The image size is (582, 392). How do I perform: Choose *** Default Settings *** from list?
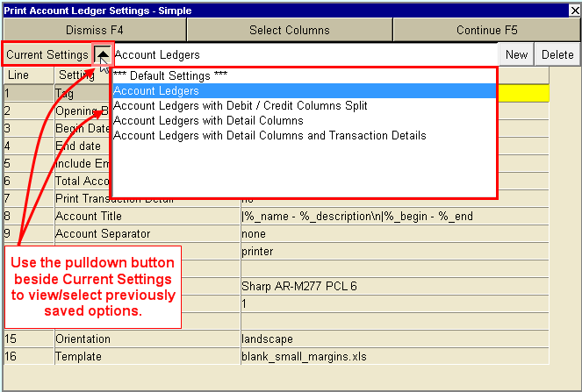(170, 76)
